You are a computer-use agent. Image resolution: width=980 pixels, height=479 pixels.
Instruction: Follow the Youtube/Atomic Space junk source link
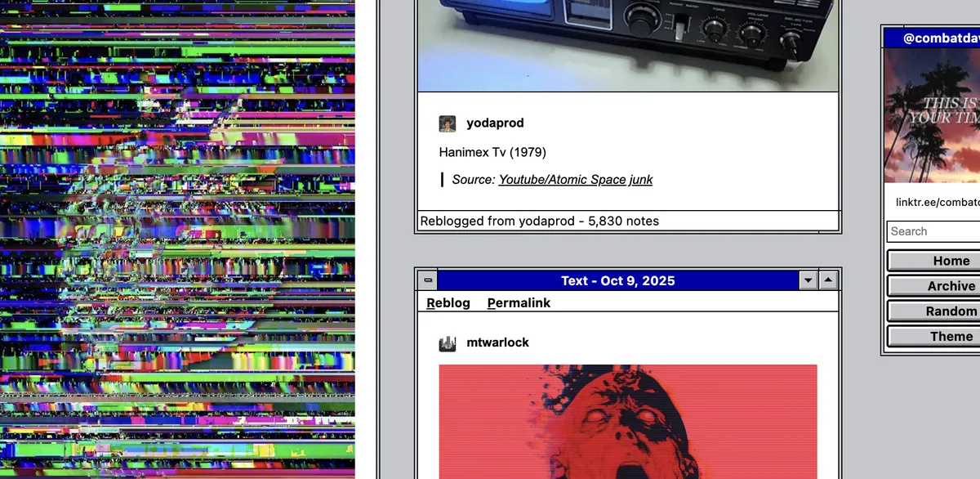[576, 180]
